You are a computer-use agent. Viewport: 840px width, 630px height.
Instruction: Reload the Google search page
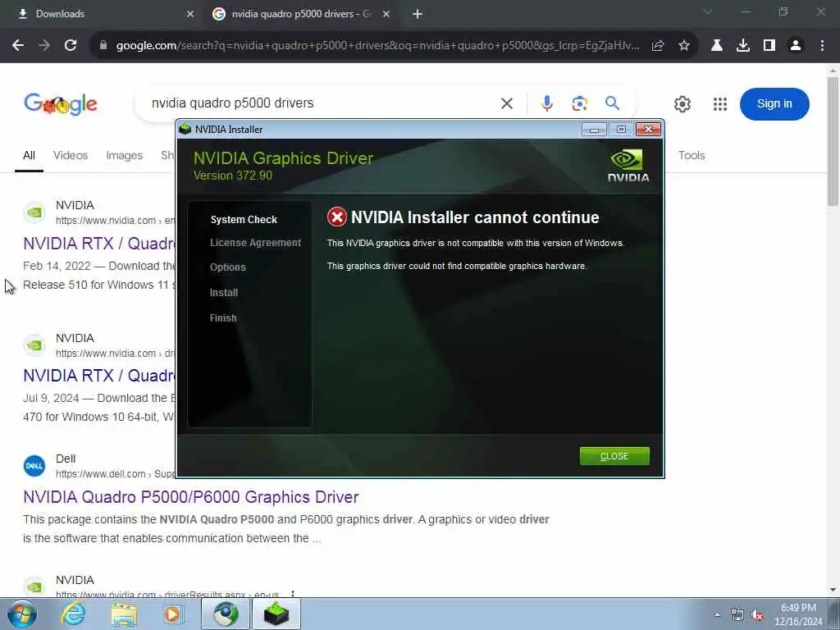click(71, 46)
